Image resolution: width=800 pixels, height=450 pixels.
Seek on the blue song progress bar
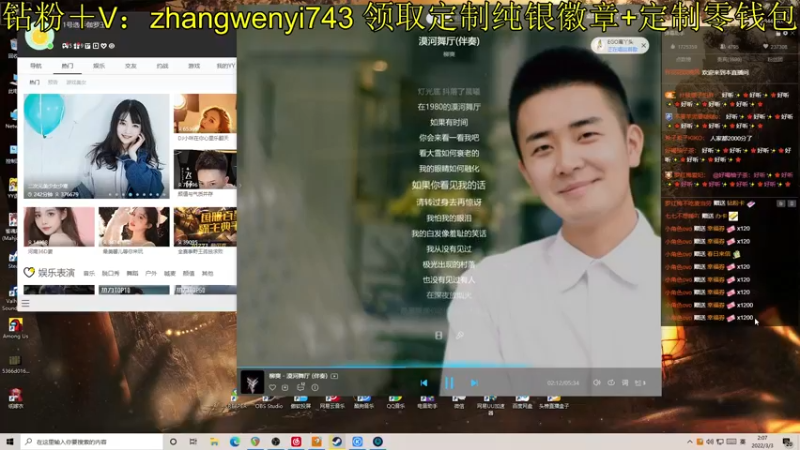[x=449, y=366]
